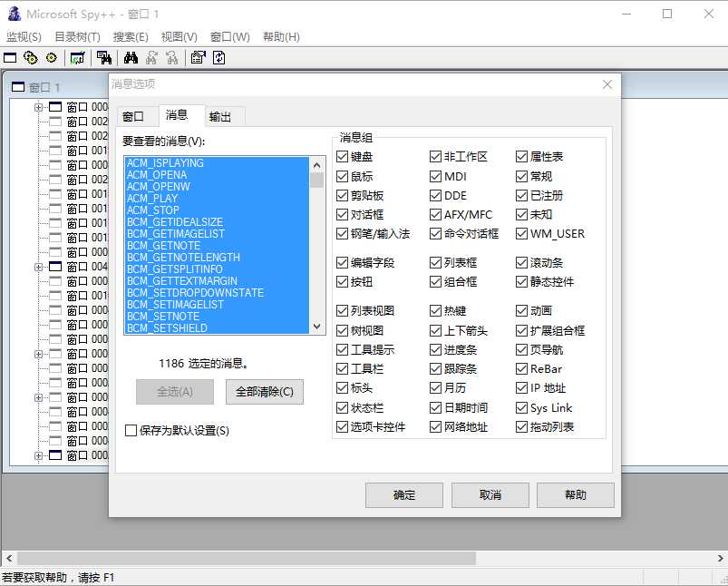Screen dimensions: 728x586
Task: Click the Find Next toolbar icon
Action: [151, 58]
